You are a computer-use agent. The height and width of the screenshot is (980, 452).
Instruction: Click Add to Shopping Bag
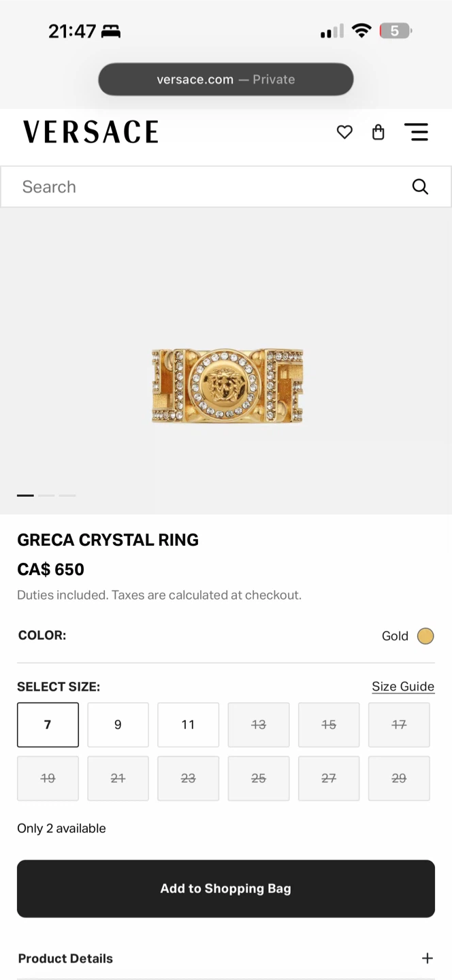coord(225,888)
